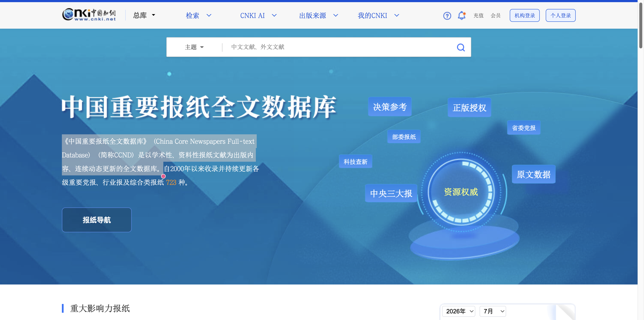Open the notifications bell icon
Screen dimensions: 644x320
(x=462, y=15)
